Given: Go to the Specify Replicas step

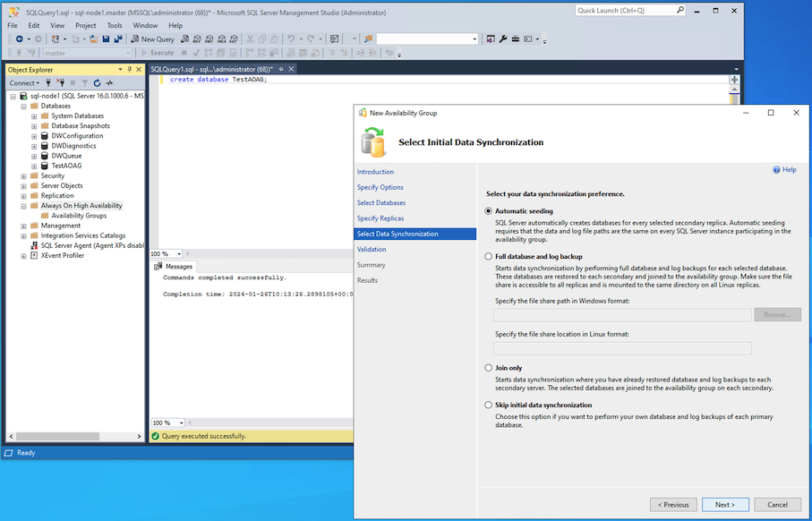Looking at the screenshot, I should [380, 218].
